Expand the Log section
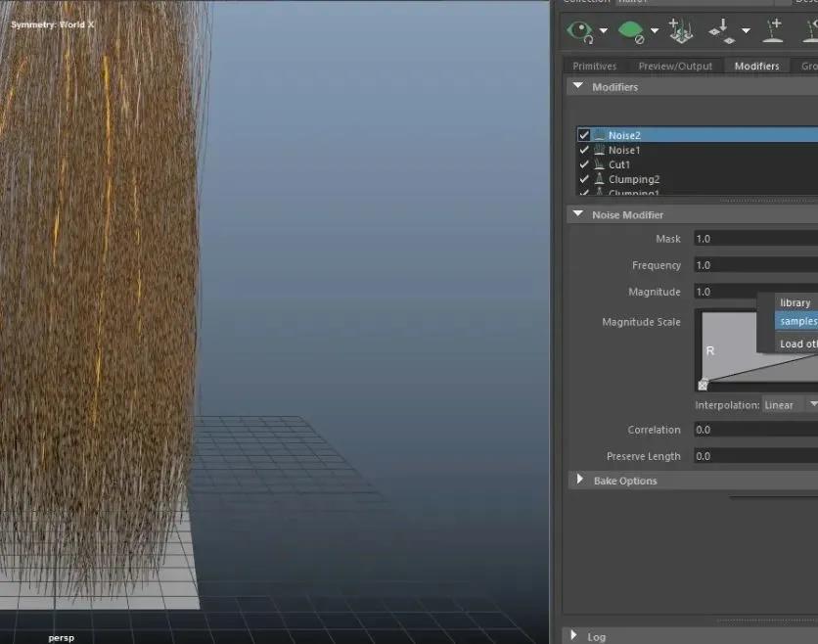This screenshot has width=818, height=644. point(573,635)
